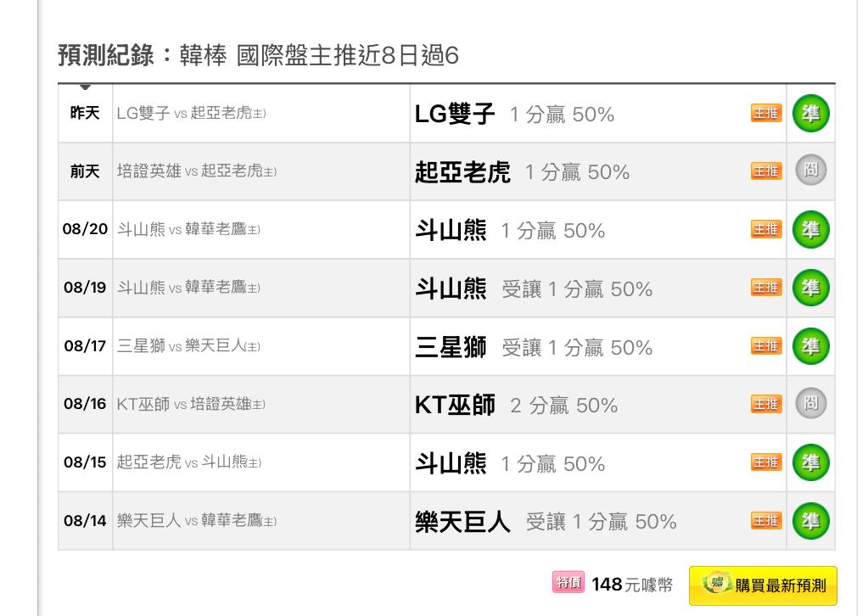The height and width of the screenshot is (616, 868).
Task: Click the yellow 購買最新預測 button
Action: [763, 585]
